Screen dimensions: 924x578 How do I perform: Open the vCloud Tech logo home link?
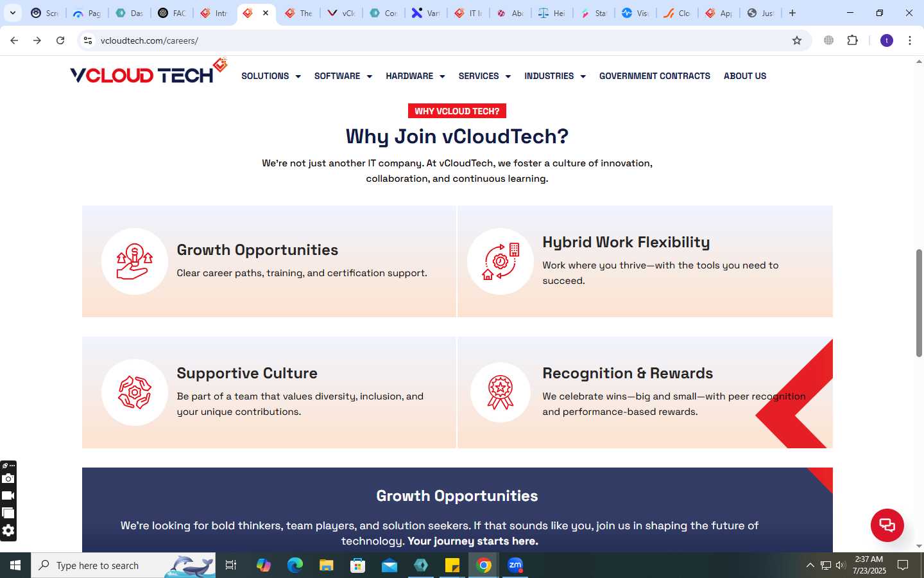click(x=148, y=72)
